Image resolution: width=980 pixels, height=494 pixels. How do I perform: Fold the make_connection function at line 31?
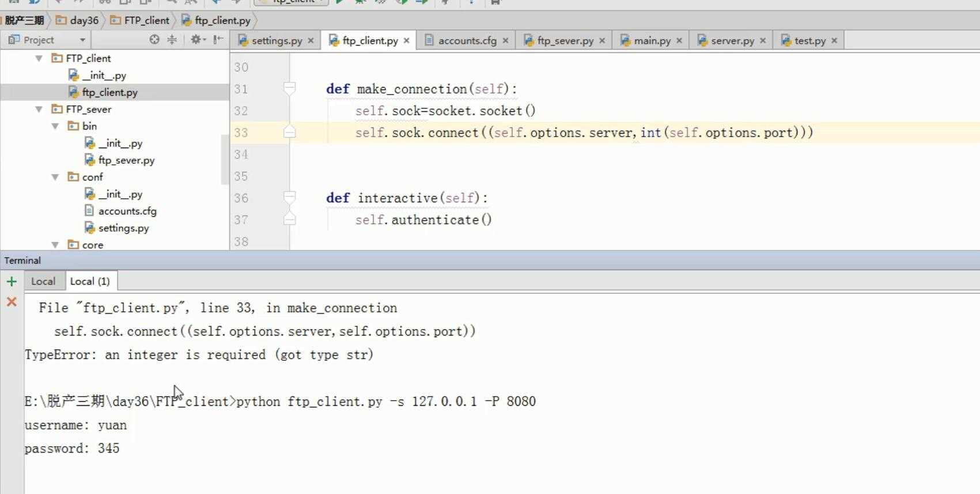click(x=290, y=89)
